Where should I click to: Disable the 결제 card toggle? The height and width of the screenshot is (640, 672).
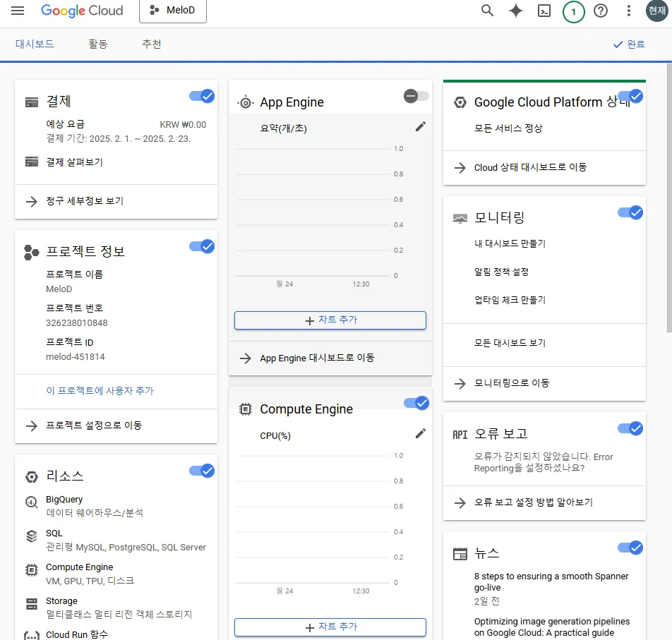coord(202,96)
